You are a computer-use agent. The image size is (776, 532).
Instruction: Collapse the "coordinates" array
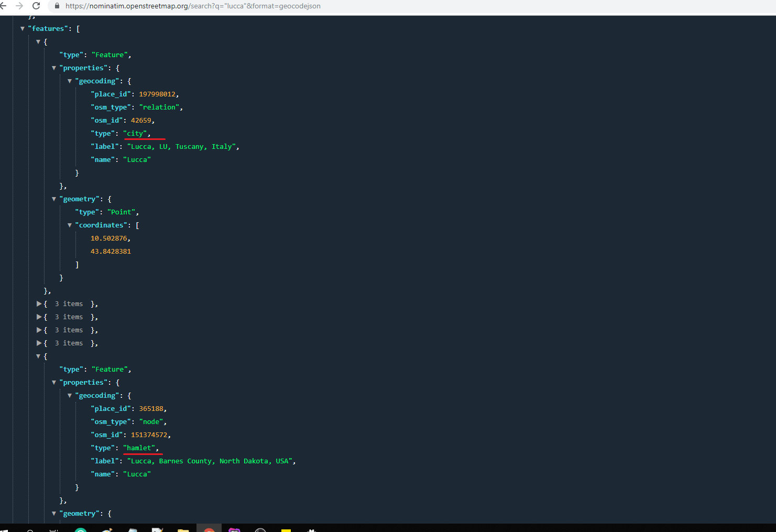(x=70, y=225)
